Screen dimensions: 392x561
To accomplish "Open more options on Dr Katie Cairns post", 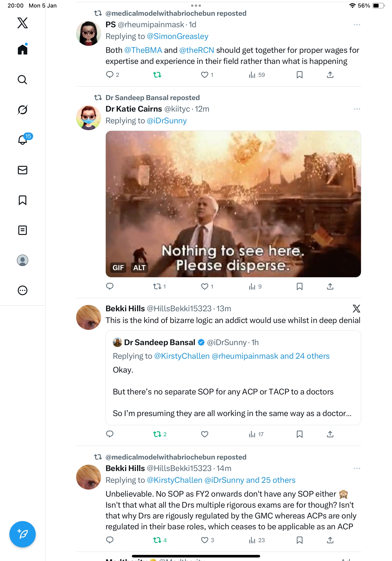I will (x=357, y=109).
